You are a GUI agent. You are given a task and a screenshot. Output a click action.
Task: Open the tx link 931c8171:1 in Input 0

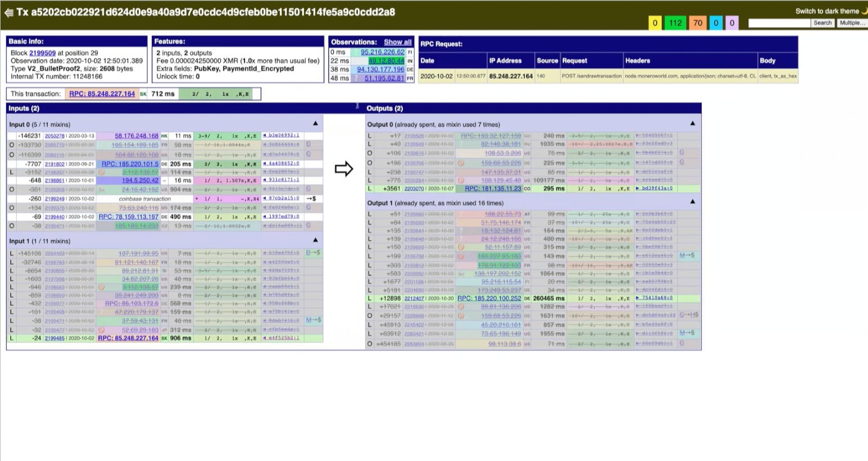point(281,180)
